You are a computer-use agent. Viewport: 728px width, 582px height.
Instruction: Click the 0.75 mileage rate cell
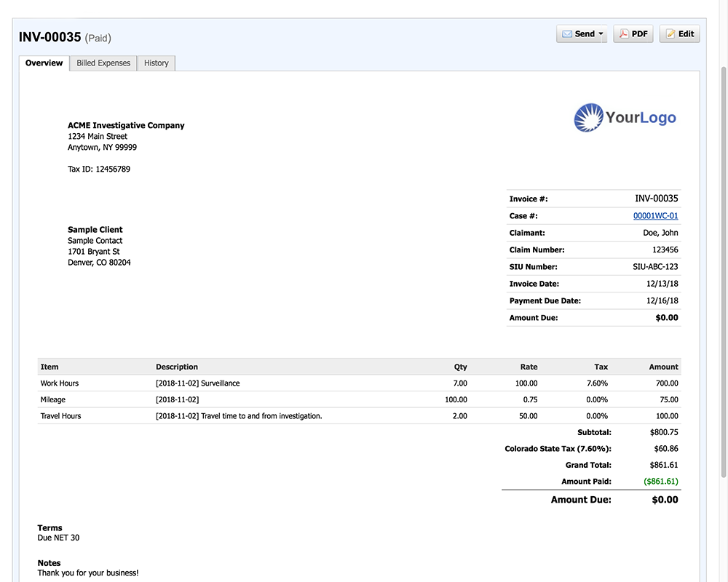click(x=530, y=399)
